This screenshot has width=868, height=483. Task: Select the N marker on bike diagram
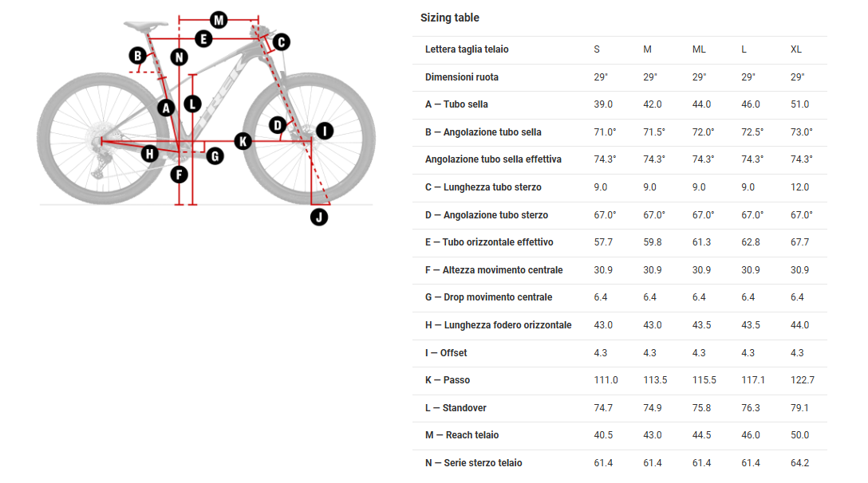click(x=179, y=57)
